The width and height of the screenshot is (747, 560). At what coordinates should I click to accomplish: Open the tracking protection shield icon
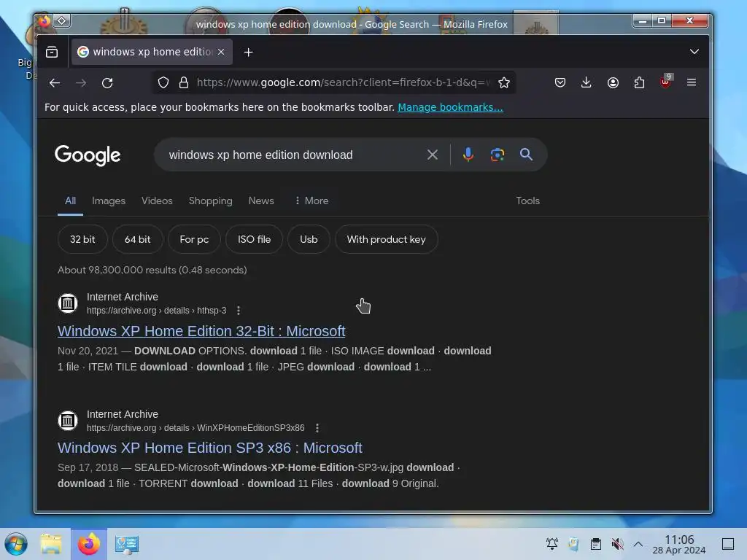pos(163,83)
